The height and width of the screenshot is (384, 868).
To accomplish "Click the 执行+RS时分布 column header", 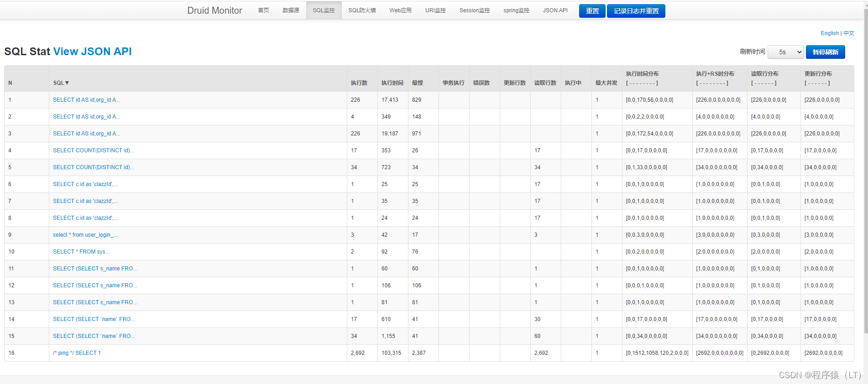I will pos(715,74).
